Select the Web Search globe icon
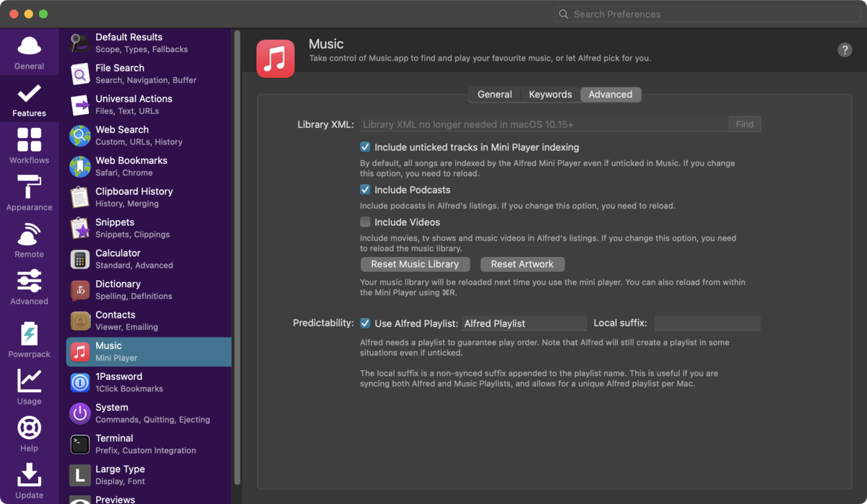The width and height of the screenshot is (867, 504). point(80,136)
